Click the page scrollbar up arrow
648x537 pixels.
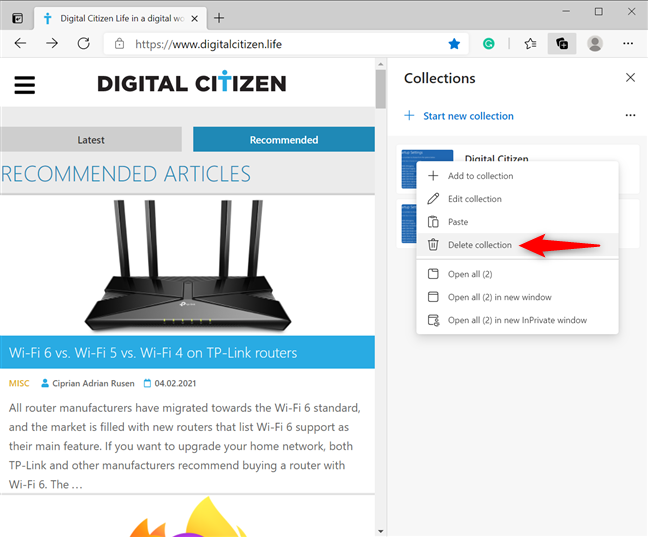pyautogui.click(x=381, y=64)
